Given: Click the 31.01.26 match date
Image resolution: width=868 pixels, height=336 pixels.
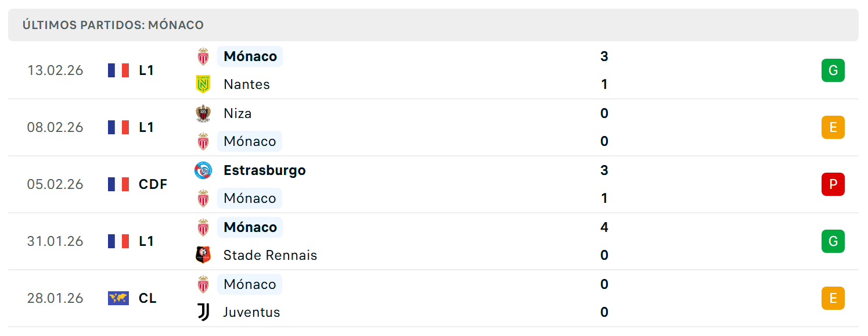Looking at the screenshot, I should click(55, 241).
